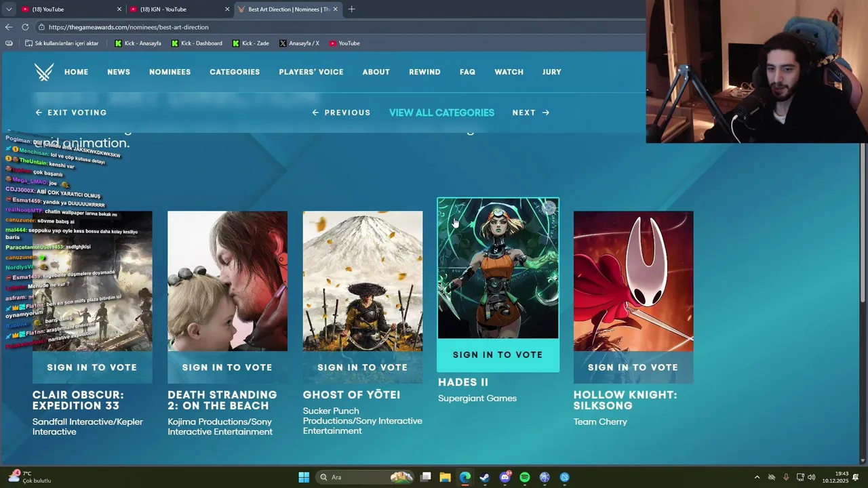
Task: Sign in to vote for Clair Obscur
Action: [x=92, y=367]
